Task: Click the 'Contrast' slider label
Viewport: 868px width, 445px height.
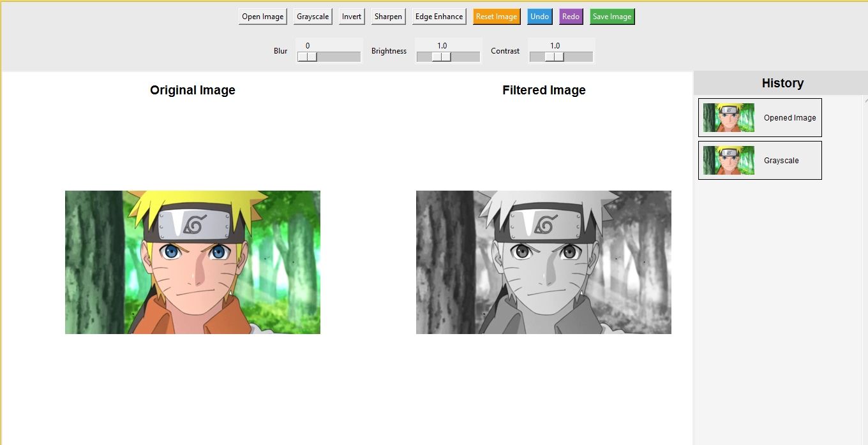Action: tap(505, 51)
